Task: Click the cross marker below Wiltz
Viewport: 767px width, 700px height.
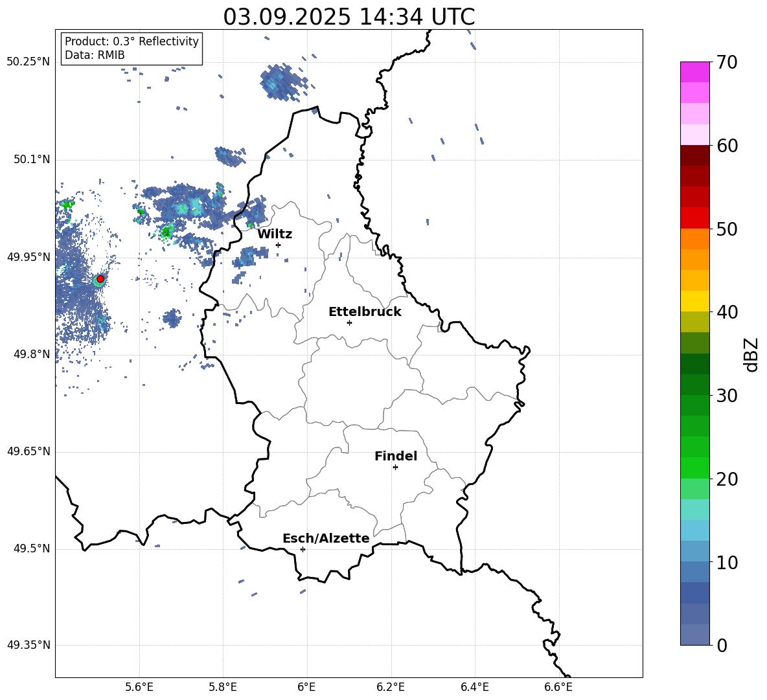Action: pos(279,245)
